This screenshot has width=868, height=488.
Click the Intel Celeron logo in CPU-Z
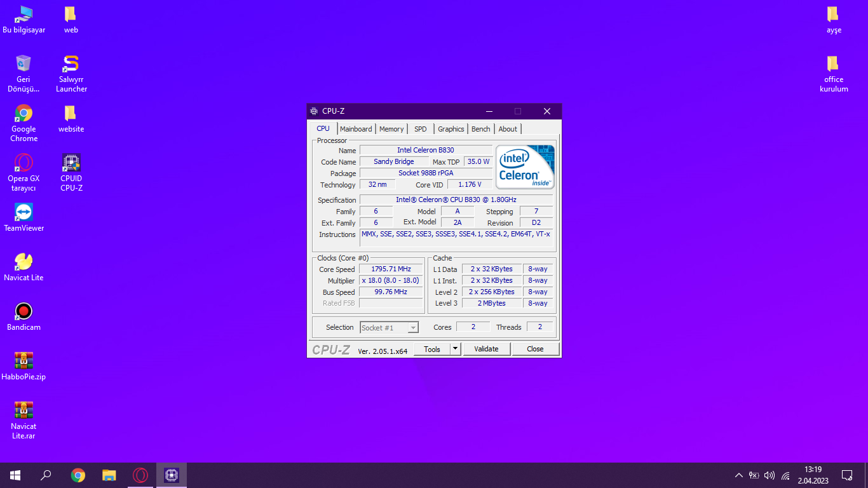[x=525, y=167]
